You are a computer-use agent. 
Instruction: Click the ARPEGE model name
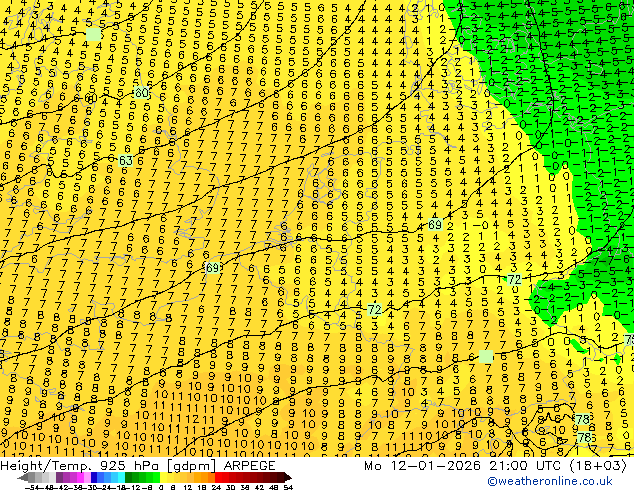[x=249, y=465]
